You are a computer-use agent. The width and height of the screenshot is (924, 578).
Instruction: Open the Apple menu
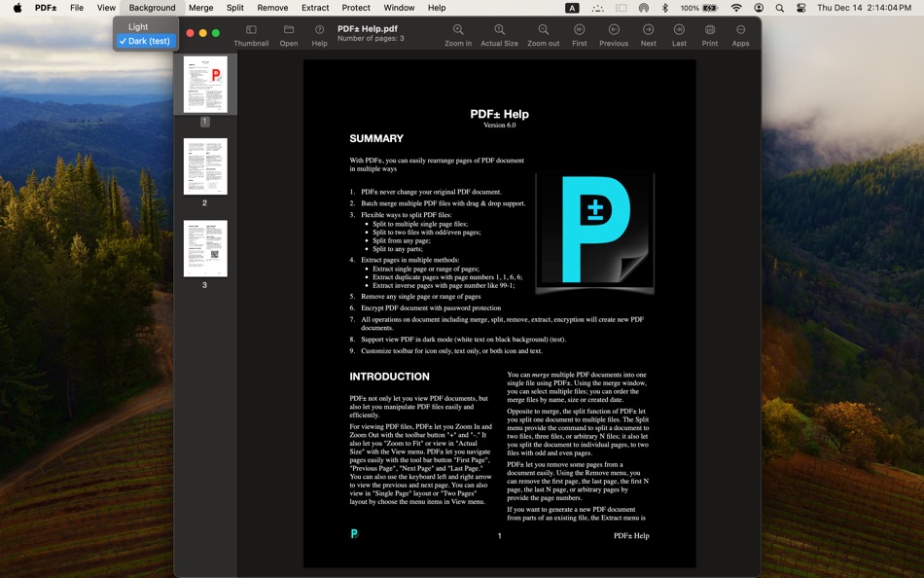tap(18, 8)
